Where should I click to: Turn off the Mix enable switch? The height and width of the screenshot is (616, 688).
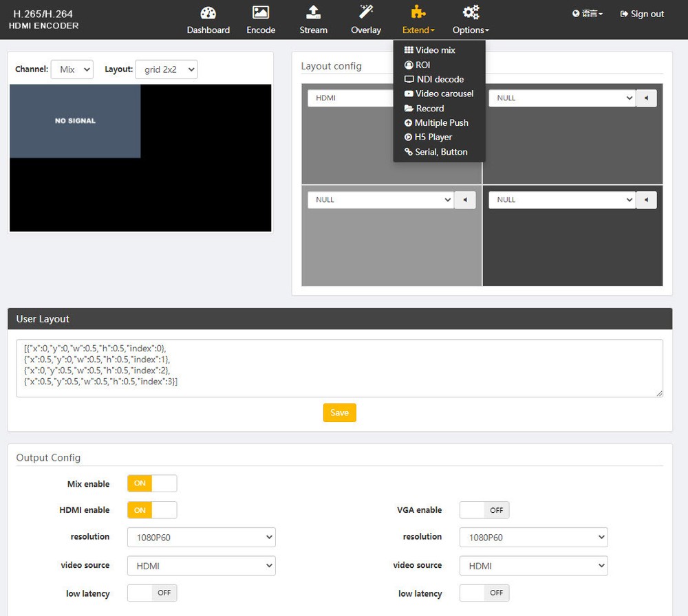tap(151, 483)
